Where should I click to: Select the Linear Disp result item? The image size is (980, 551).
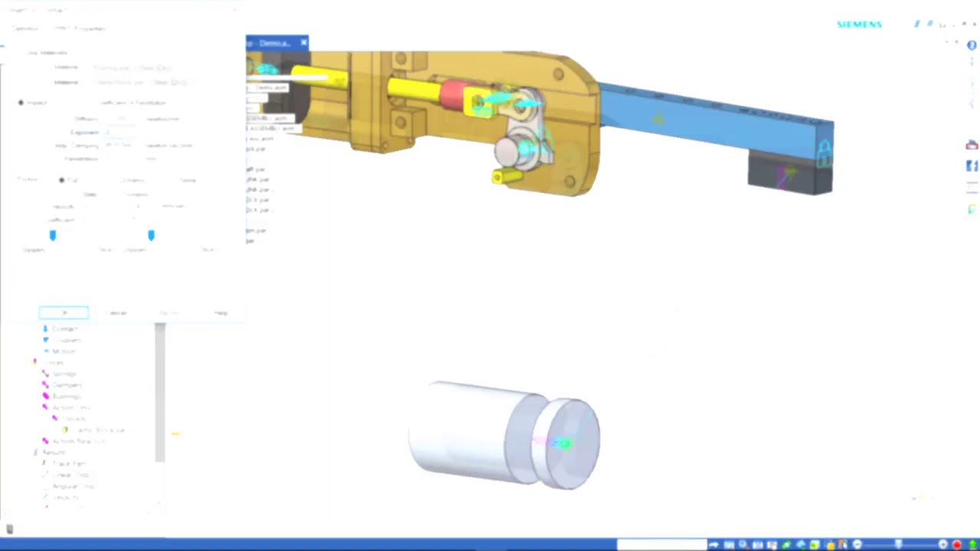point(71,475)
